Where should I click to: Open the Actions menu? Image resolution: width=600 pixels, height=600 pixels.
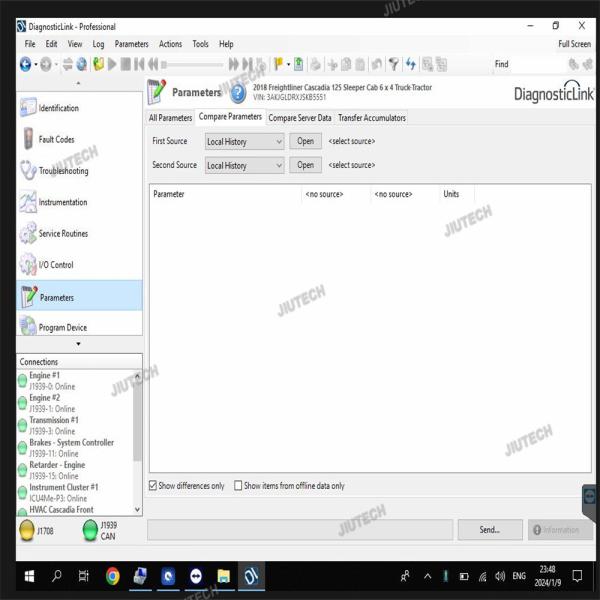(x=170, y=44)
